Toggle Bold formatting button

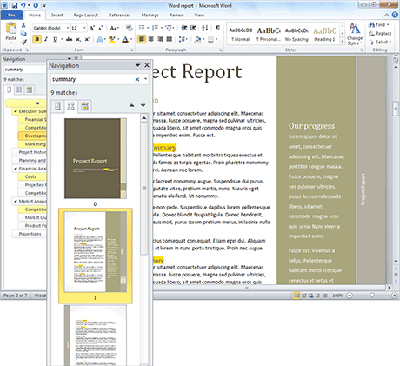(x=37, y=39)
